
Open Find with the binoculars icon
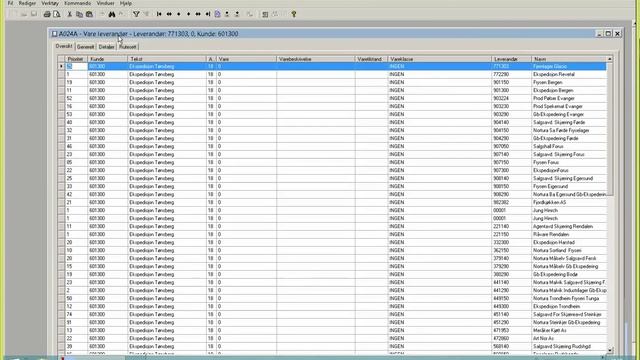pos(112,14)
